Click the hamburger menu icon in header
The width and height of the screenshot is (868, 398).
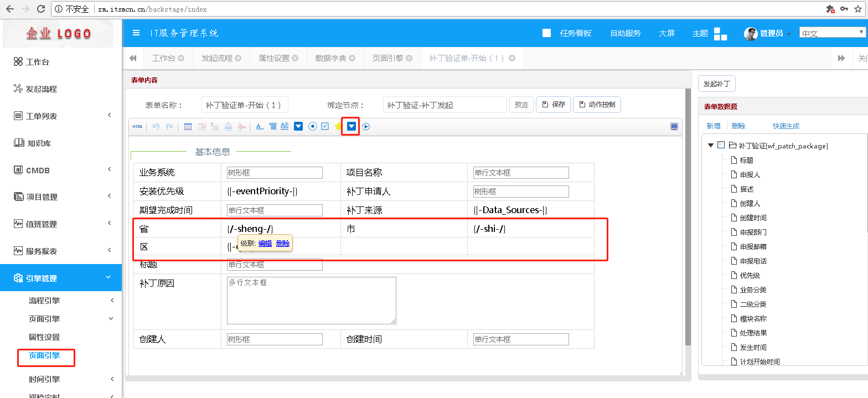pos(136,33)
